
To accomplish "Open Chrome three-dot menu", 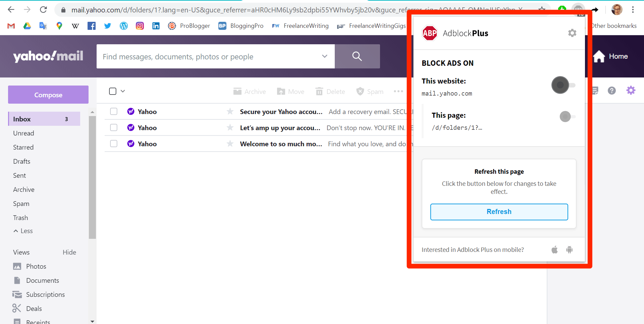I will [x=633, y=10].
